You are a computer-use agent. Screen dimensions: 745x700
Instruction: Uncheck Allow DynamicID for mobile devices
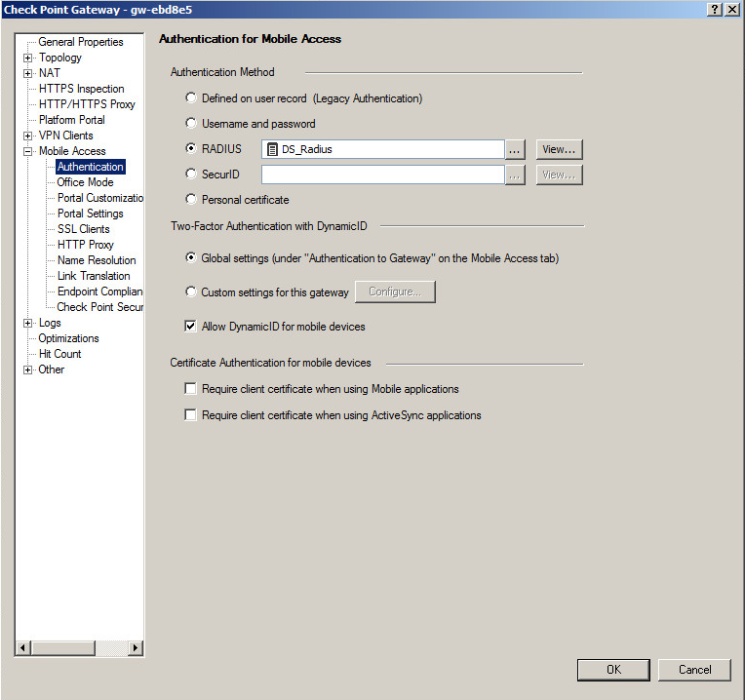point(191,327)
